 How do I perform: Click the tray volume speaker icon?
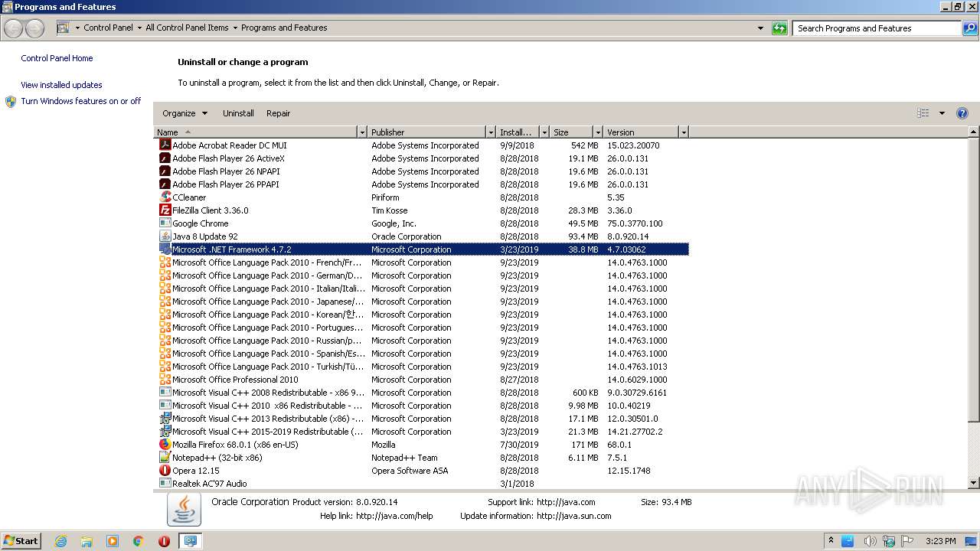coord(870,541)
